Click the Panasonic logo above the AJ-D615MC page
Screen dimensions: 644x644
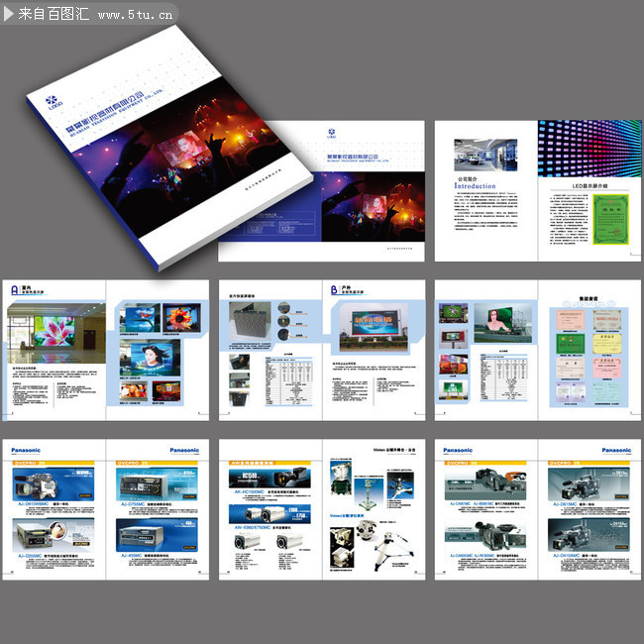tap(616, 450)
